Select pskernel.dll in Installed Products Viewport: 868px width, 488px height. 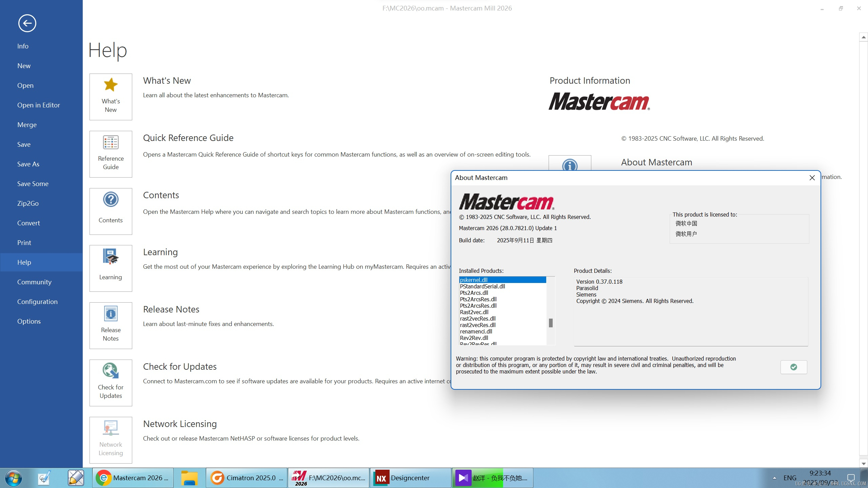click(502, 280)
